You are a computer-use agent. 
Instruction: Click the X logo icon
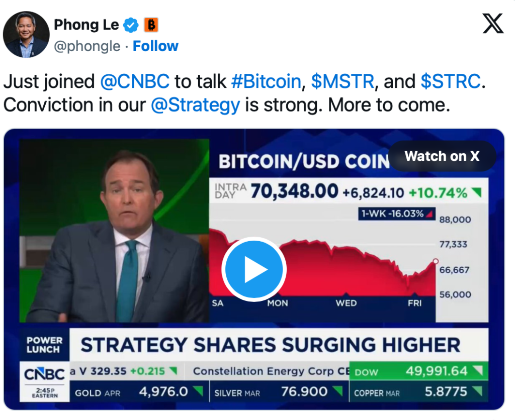pos(492,23)
